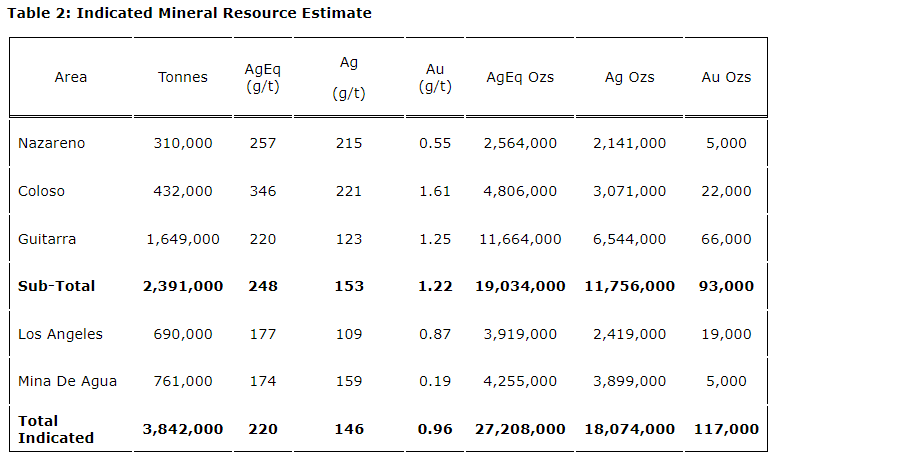Select Nazareno Au ounces '5,000'
The height and width of the screenshot is (457, 898).
point(726,143)
